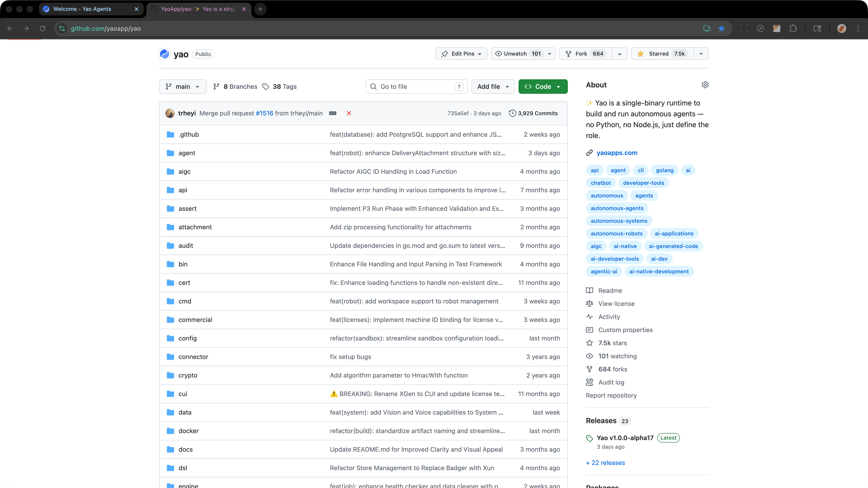Click the Chrome profile avatar
The height and width of the screenshot is (488, 868).
click(842, 29)
